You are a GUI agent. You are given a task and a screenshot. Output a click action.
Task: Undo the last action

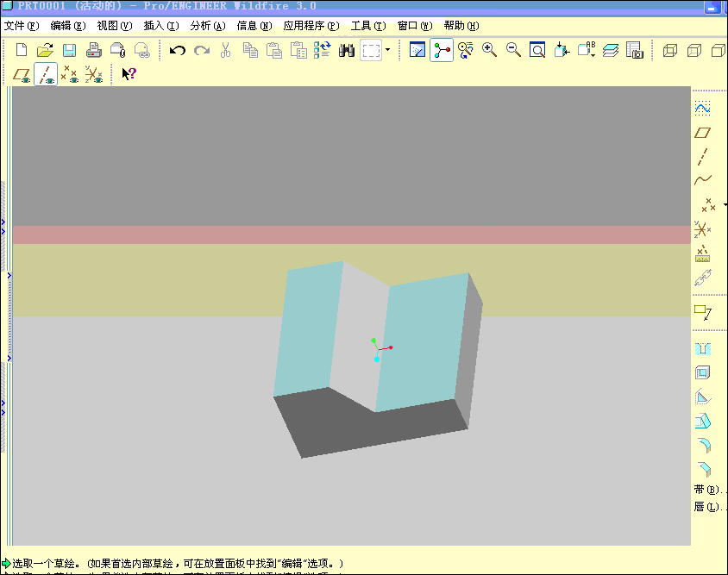click(178, 50)
